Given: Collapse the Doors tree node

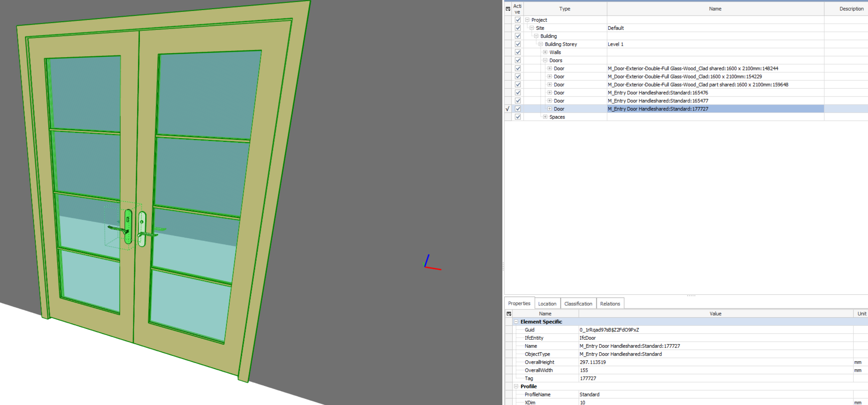Looking at the screenshot, I should [x=545, y=60].
